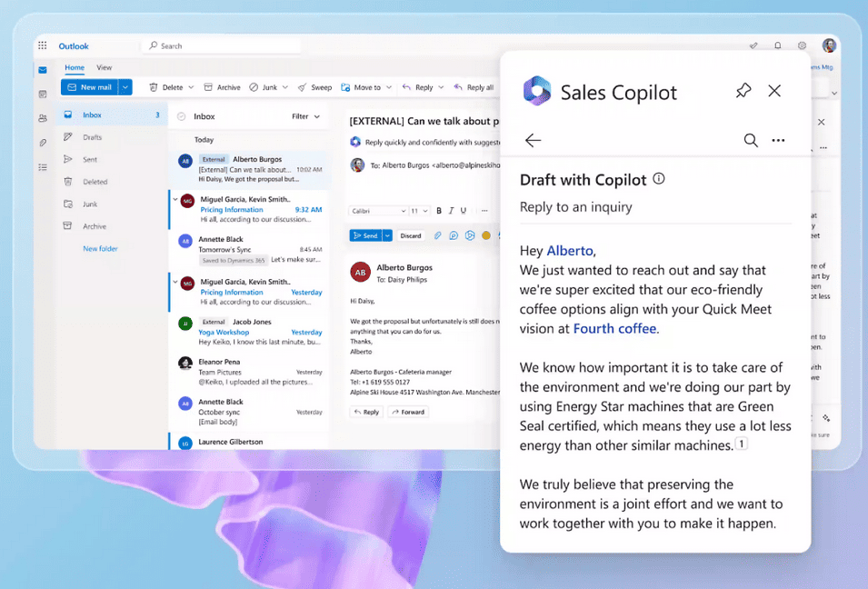Open Outlook settings gear
The width and height of the screenshot is (868, 589).
(x=802, y=46)
